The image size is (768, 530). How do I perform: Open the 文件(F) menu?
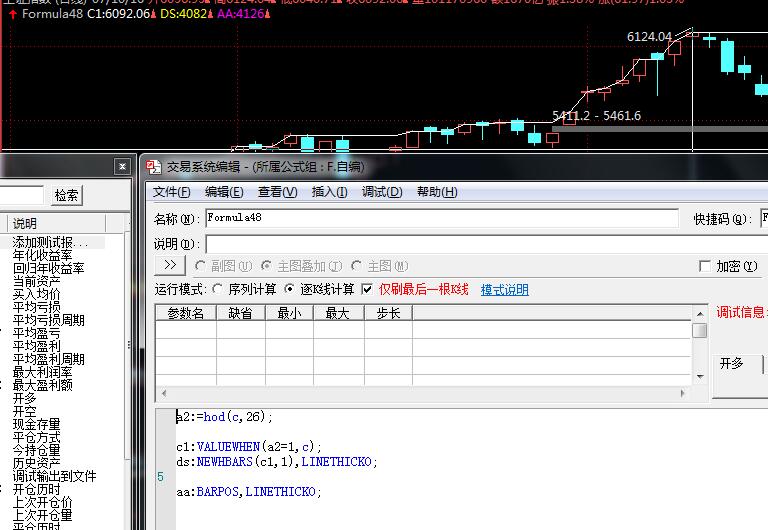click(x=171, y=192)
